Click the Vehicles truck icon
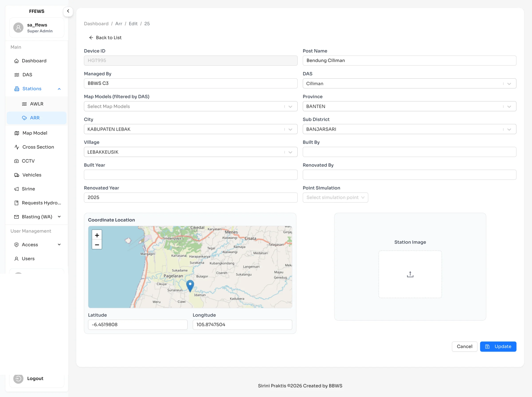Screen dimensions: 532x397 17,175
